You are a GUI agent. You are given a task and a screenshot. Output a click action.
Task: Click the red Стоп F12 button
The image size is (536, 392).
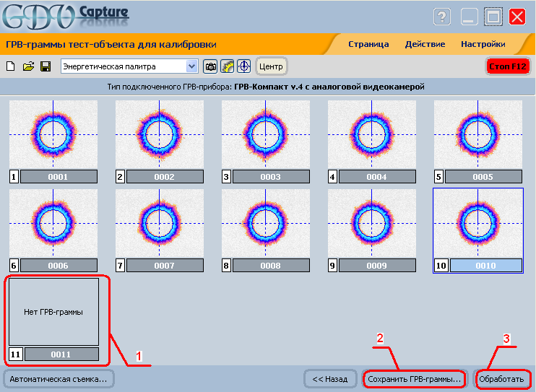click(x=508, y=66)
